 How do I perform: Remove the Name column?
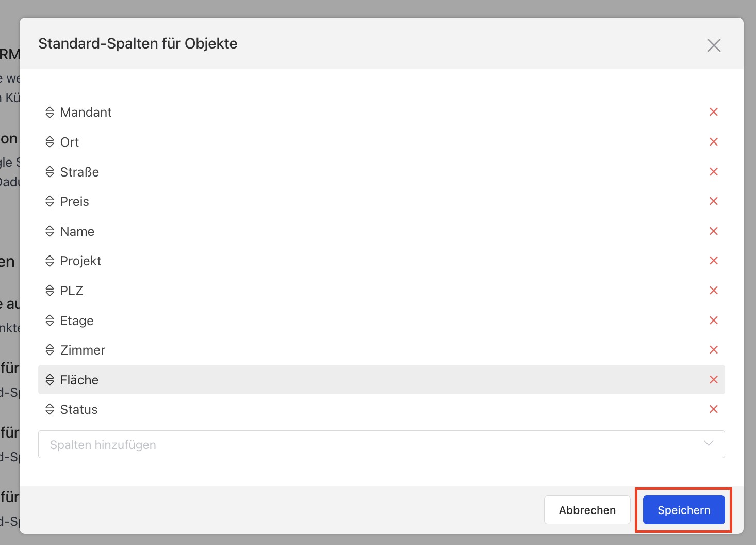(x=714, y=231)
